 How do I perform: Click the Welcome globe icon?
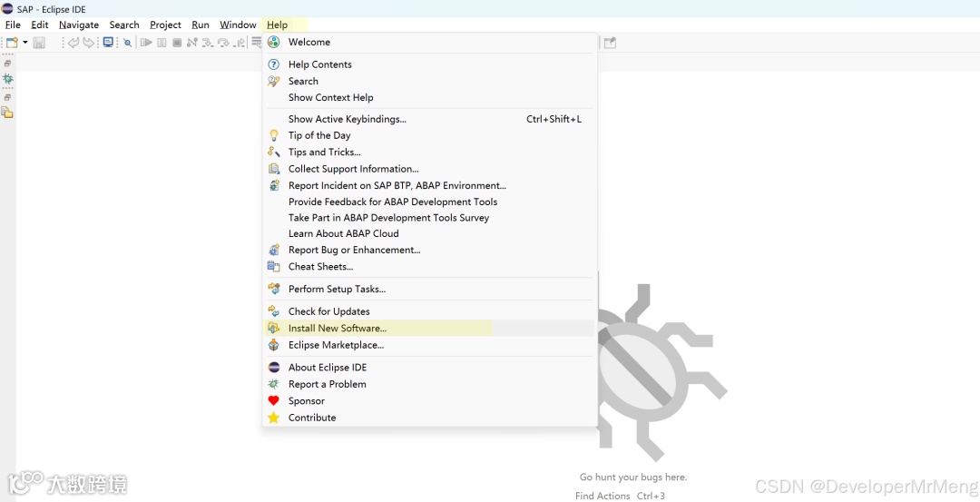274,42
